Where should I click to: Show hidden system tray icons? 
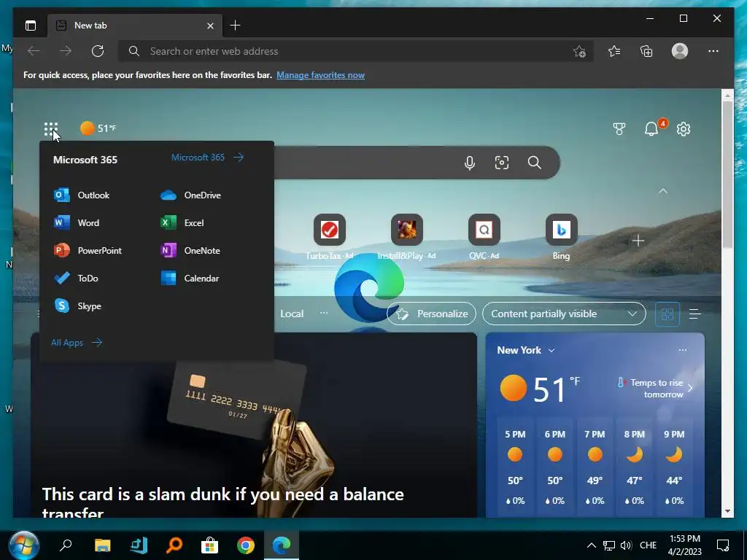pos(591,545)
